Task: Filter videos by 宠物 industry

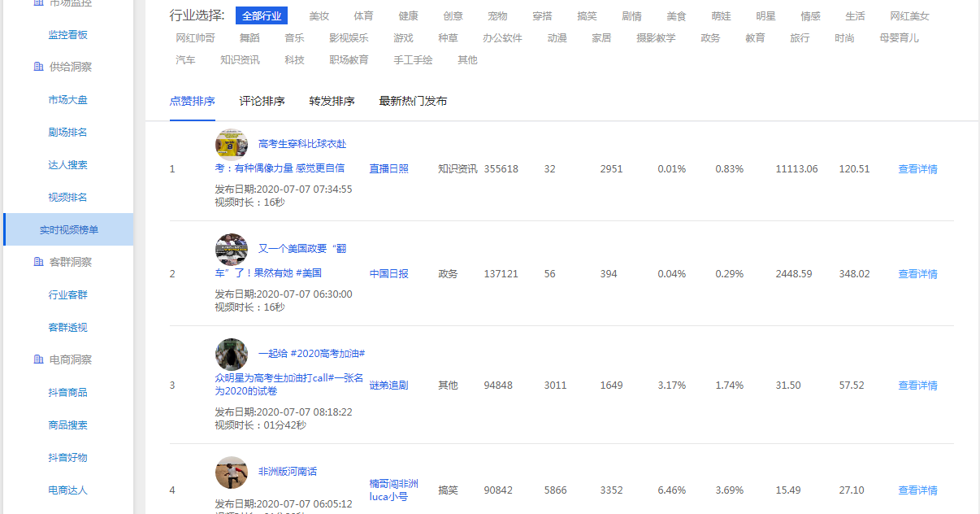Action: click(x=498, y=15)
